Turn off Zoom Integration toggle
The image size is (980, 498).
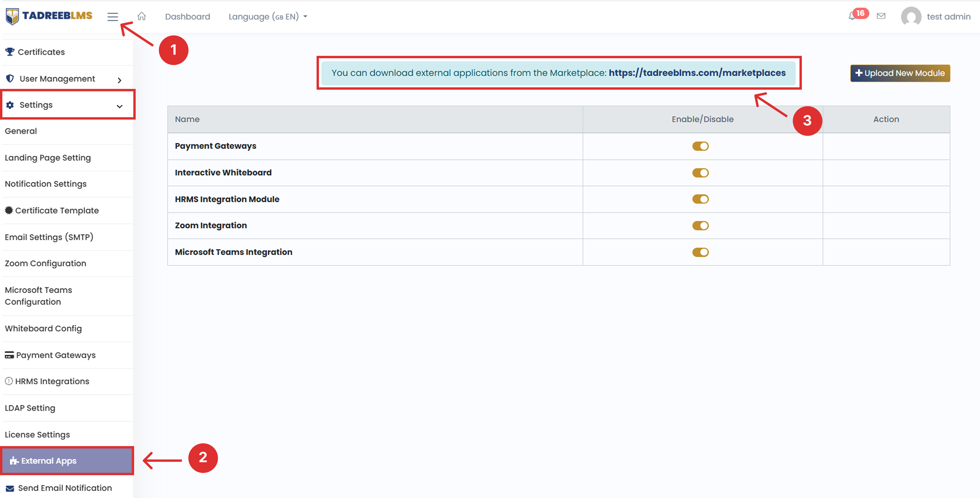pyautogui.click(x=700, y=226)
